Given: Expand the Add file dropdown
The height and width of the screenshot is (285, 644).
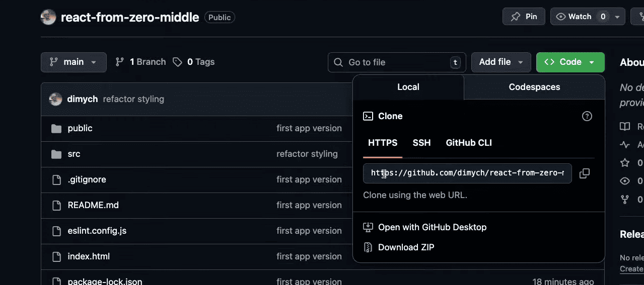Looking at the screenshot, I should tap(500, 62).
